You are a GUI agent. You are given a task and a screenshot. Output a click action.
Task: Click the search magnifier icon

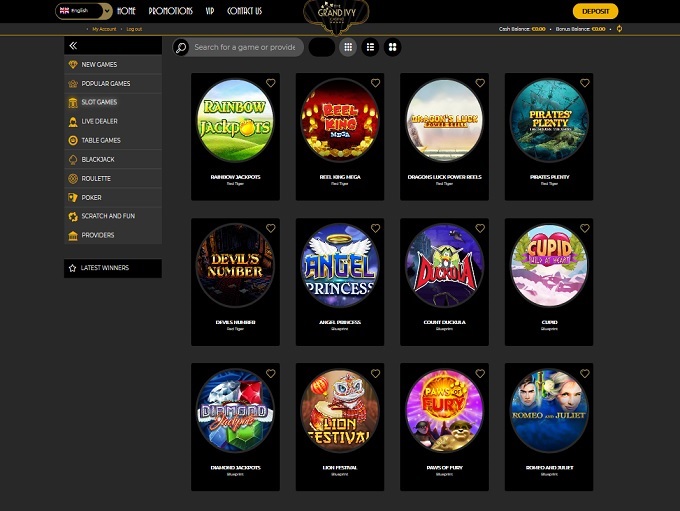[181, 47]
